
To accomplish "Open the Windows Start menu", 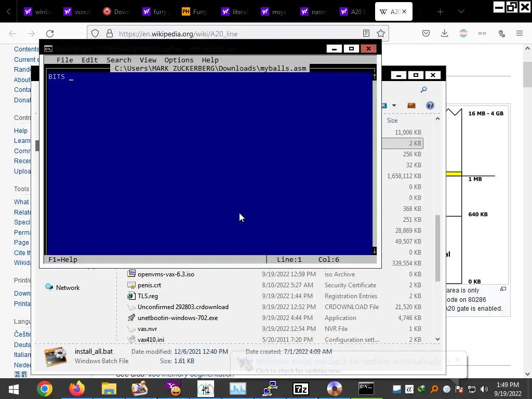I will click(x=14, y=389).
